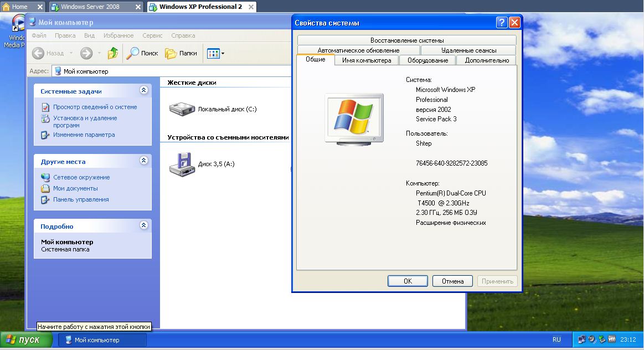
Task: Click the Forward arrow icon in the toolbar
Action: (x=86, y=53)
